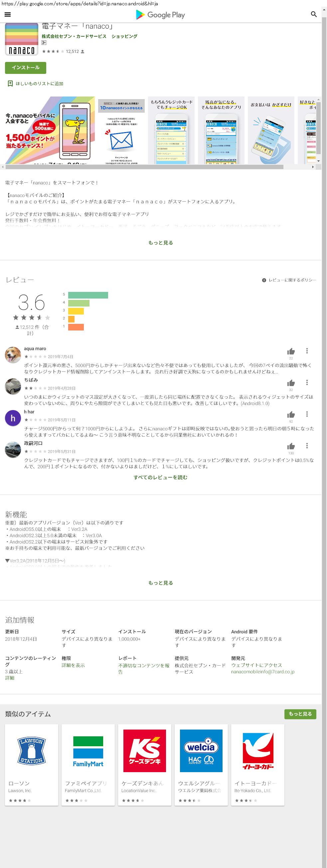Screen dimensions: 327x868
Task: Click すべてのレビューを読む
Action: click(161, 478)
